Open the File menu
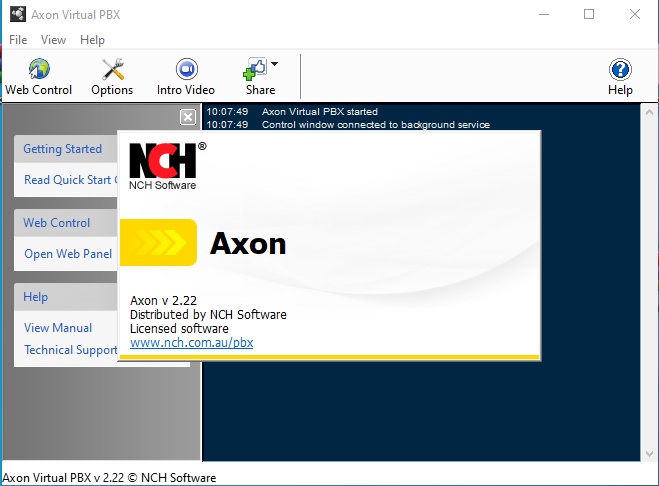The image size is (659, 486). (x=18, y=40)
